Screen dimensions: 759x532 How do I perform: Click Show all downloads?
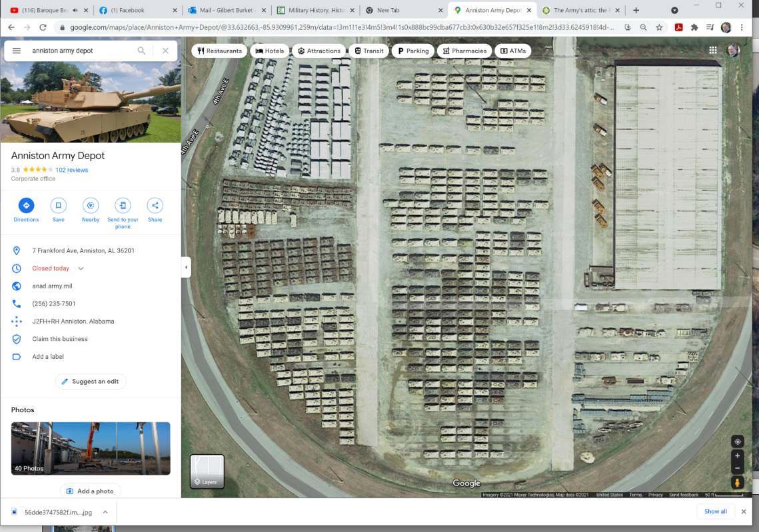[x=716, y=511]
